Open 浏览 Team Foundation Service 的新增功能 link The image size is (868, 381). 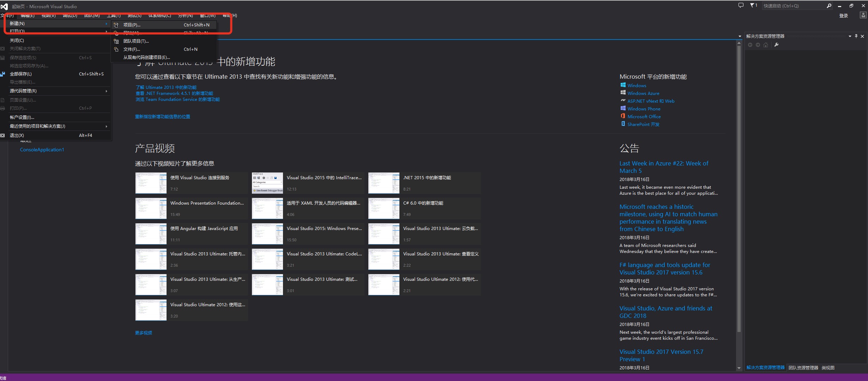point(177,99)
